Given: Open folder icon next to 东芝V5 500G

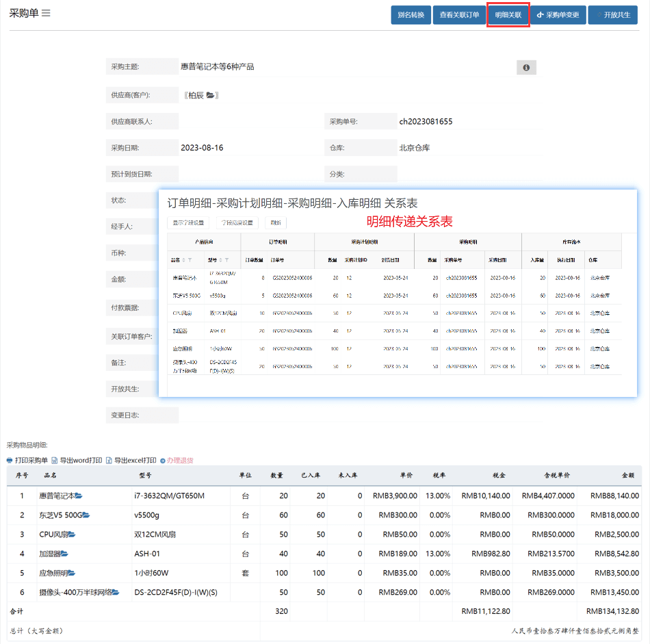Looking at the screenshot, I should 86,515.
